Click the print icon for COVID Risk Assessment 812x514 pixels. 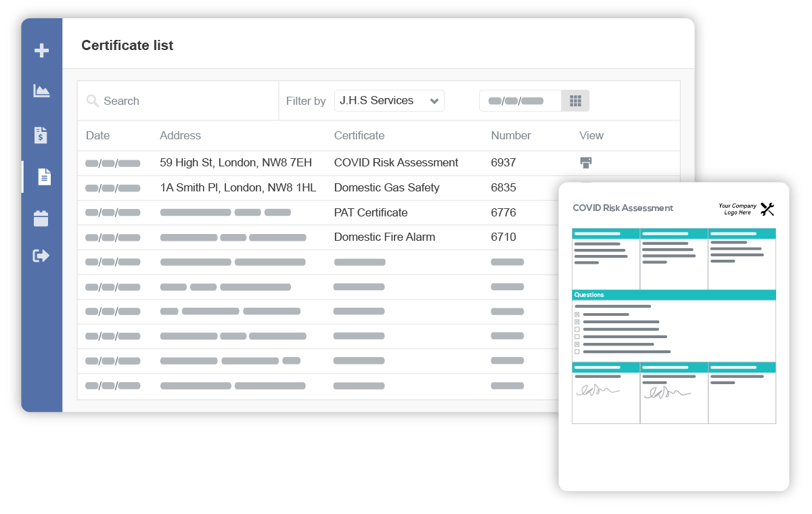[x=586, y=162]
